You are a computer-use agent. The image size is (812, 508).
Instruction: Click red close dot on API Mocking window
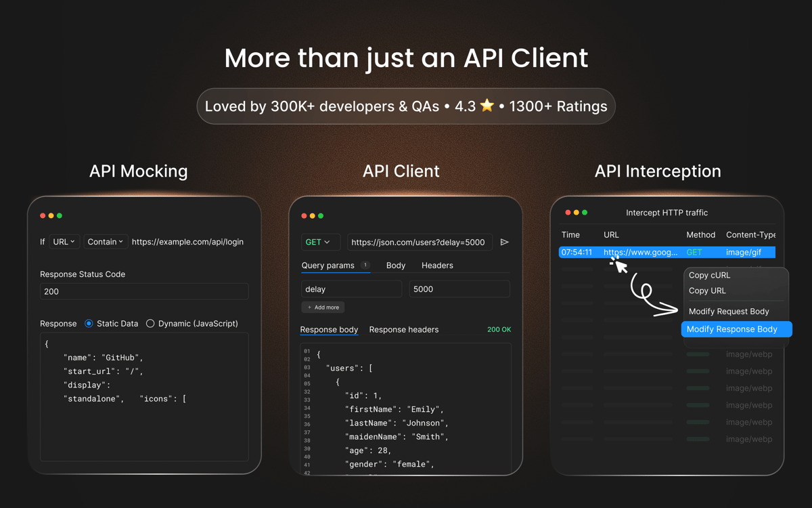point(43,215)
